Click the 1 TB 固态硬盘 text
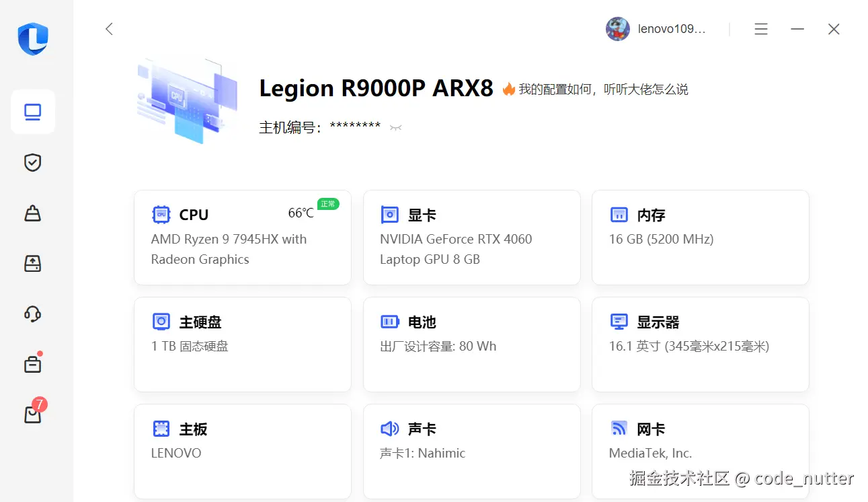868x502 pixels. coord(190,346)
